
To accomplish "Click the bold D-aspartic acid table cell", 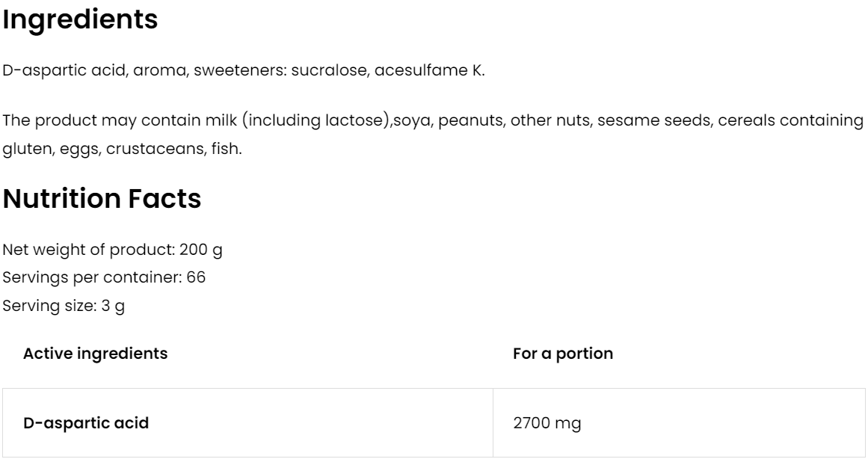I will pos(86,423).
